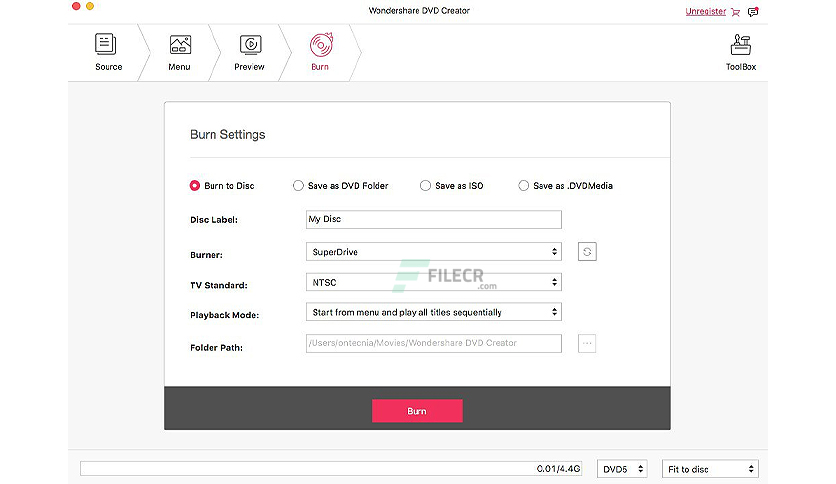Image resolution: width=836 pixels, height=484 pixels.
Task: Click the Playback Mode: caption
Action: [x=224, y=315]
